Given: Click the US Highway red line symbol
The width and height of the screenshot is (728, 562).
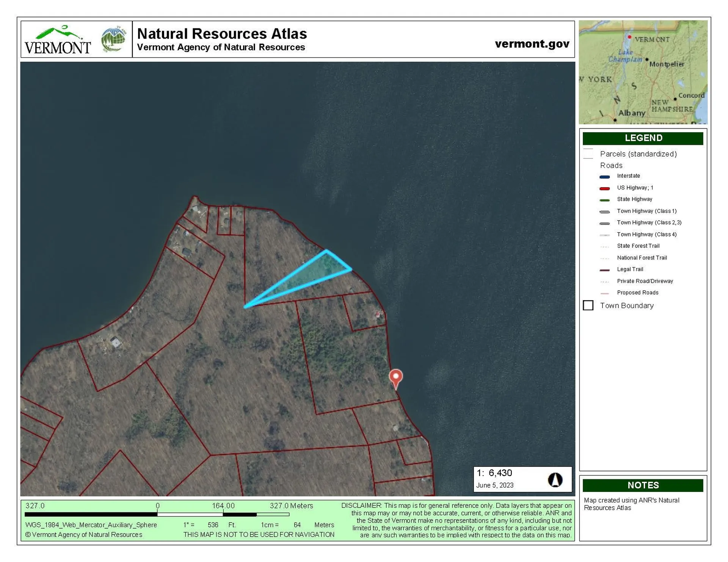Looking at the screenshot, I should click(606, 188).
